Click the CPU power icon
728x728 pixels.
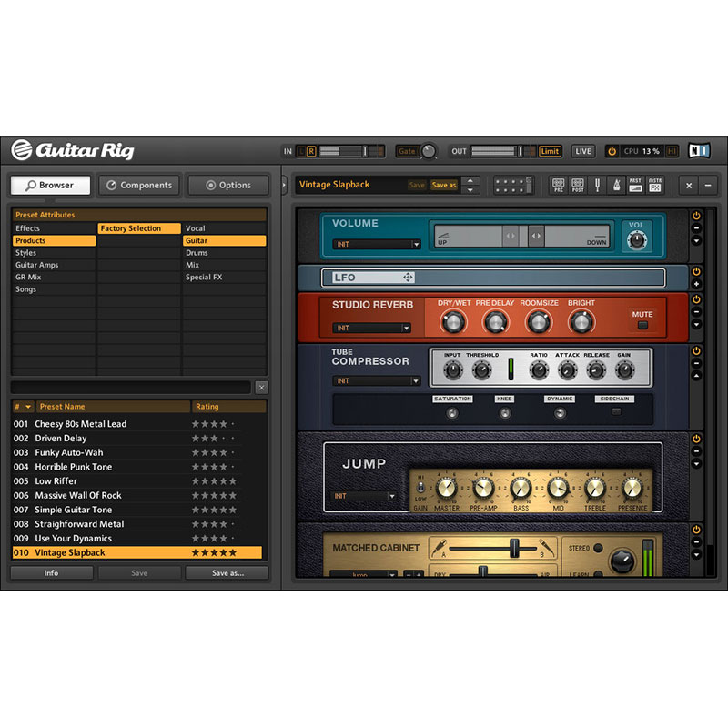(612, 151)
